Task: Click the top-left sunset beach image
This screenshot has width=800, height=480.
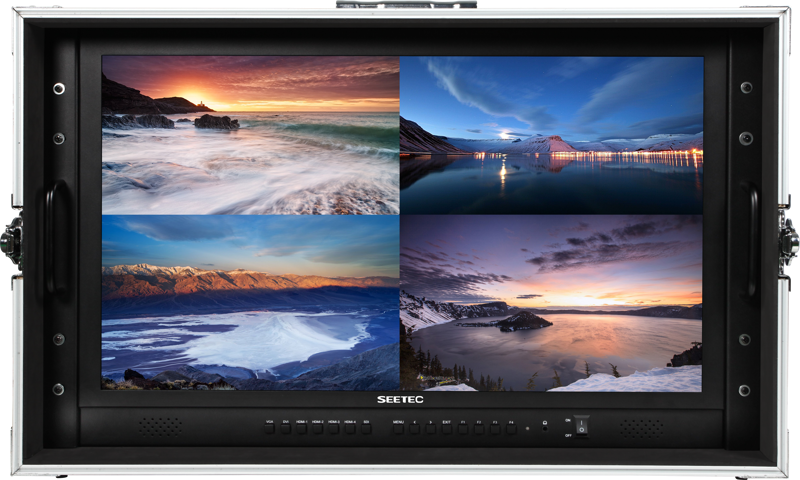Action: (250, 135)
